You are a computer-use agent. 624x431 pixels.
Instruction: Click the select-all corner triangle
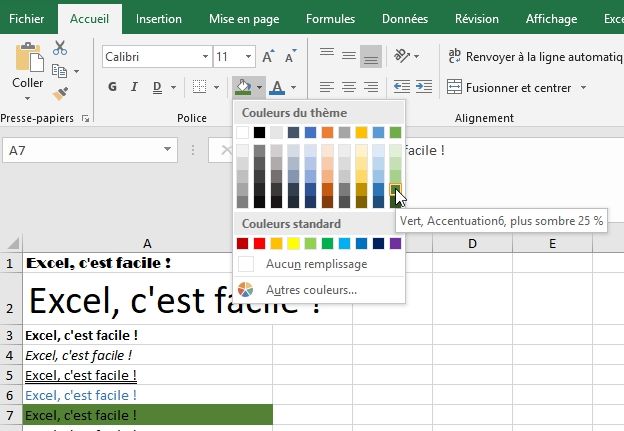(12, 242)
